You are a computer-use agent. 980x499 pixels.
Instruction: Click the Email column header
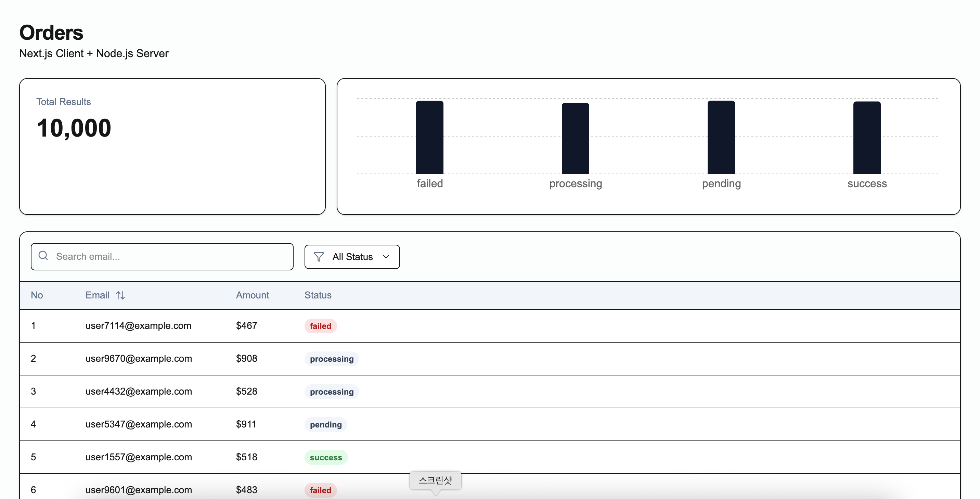pyautogui.click(x=98, y=295)
